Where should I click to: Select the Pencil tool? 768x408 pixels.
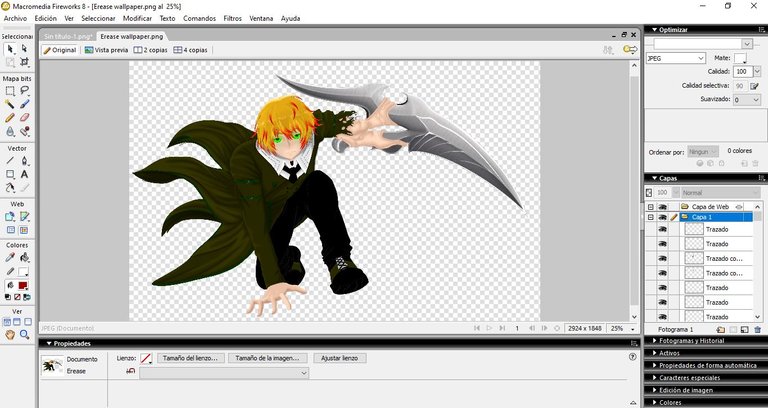[x=10, y=118]
